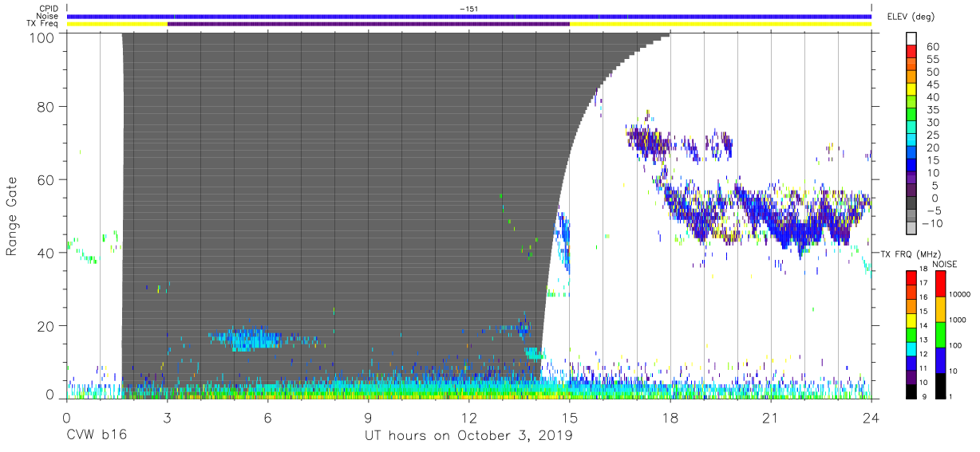Click the 60 tick on the Range Gate axis
This screenshot has width=980, height=452.
pos(45,180)
